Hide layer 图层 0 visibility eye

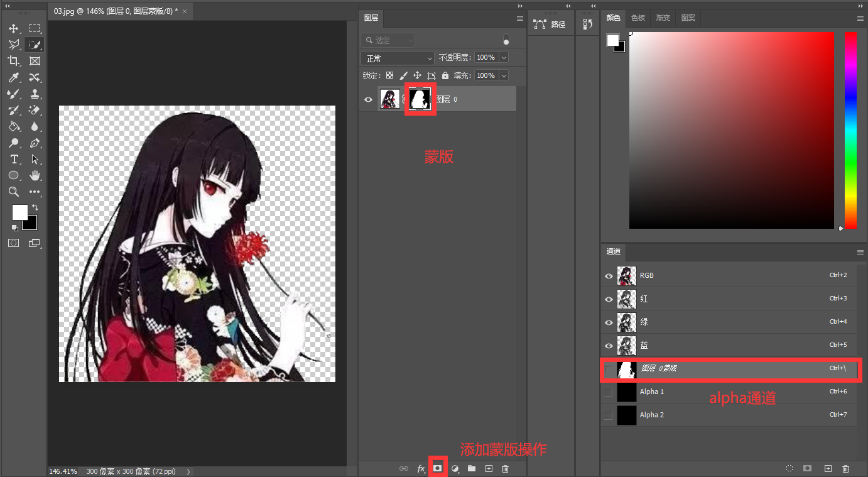[368, 99]
